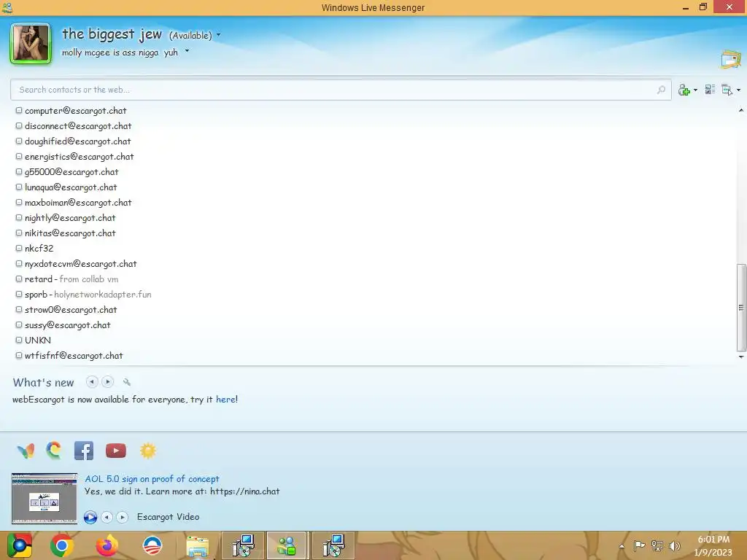The image size is (747, 560).
Task: Click the contact list scroll down arrow
Action: pyautogui.click(x=741, y=357)
